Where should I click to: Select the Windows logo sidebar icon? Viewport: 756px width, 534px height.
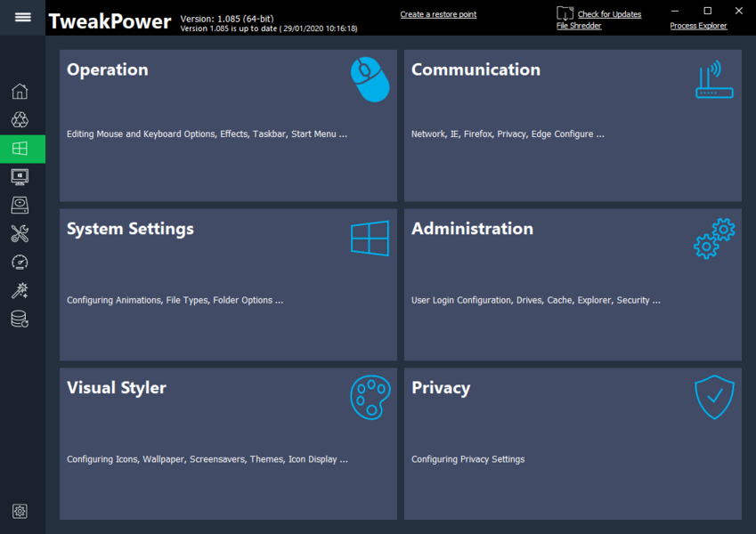tap(20, 149)
